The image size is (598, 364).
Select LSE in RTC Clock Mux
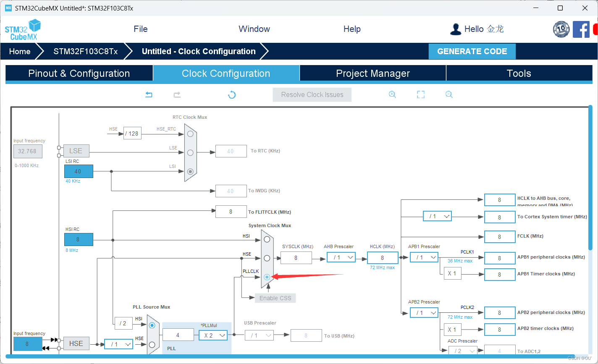[190, 152]
